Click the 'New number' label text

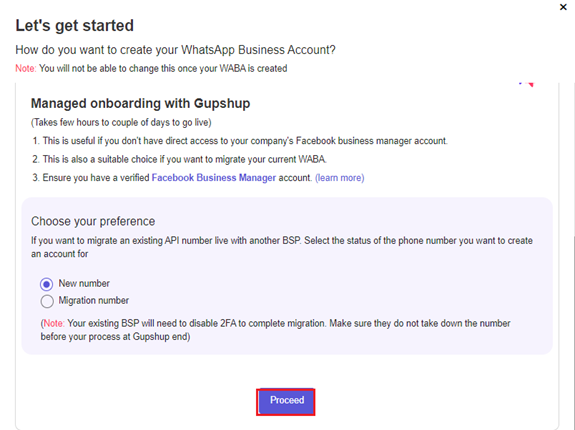pos(84,283)
